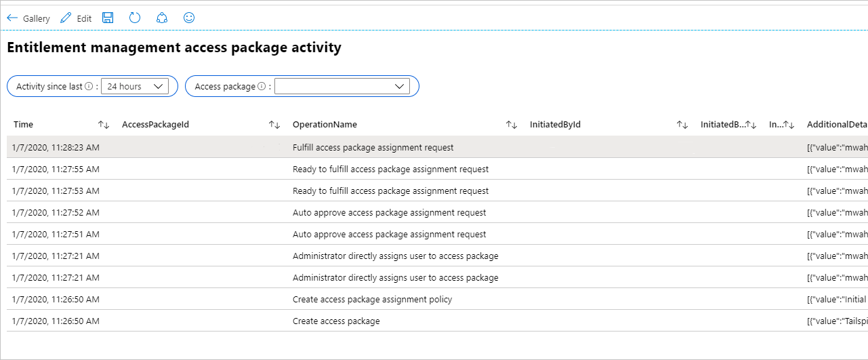This screenshot has width=868, height=360.
Task: Click the info icon beside Activity since last
Action: pyautogui.click(x=89, y=87)
